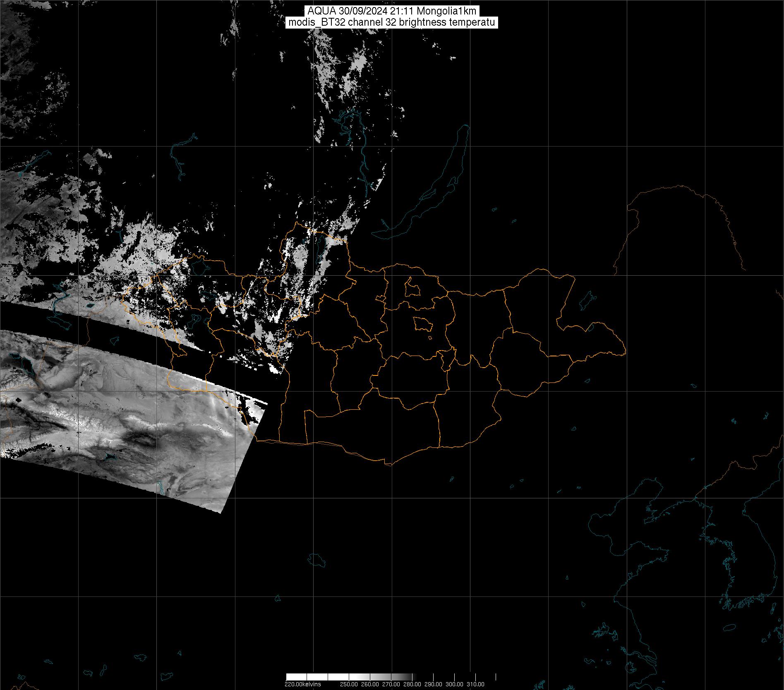Click the Qinghai Lake outline south of Mongolia
Viewport: 784px width, 690px height.
pyautogui.click(x=317, y=560)
